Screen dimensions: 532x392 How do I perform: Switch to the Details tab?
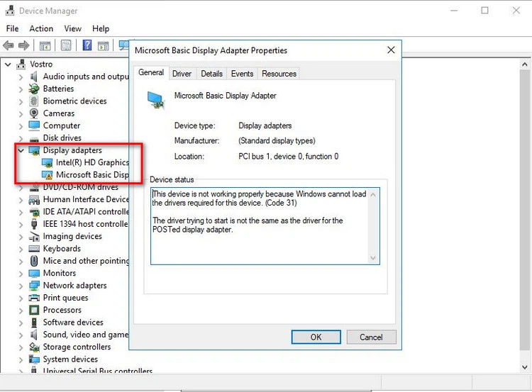(211, 74)
